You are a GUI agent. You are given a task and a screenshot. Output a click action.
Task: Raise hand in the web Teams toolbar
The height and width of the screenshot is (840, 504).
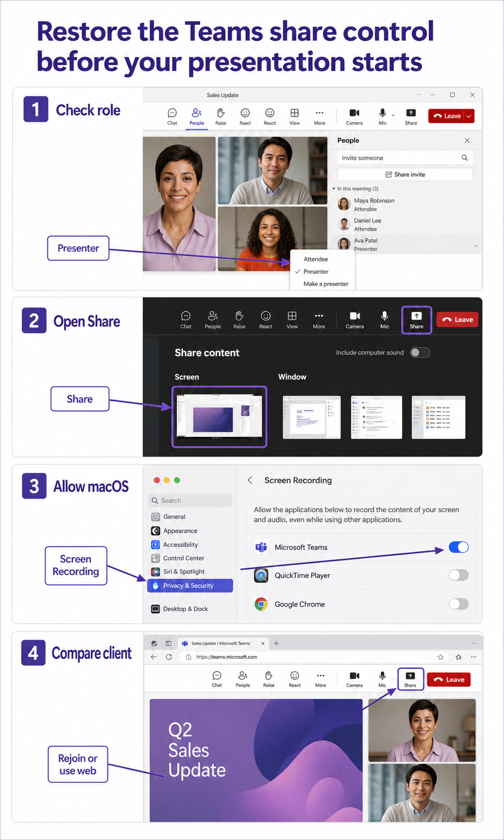tap(269, 679)
